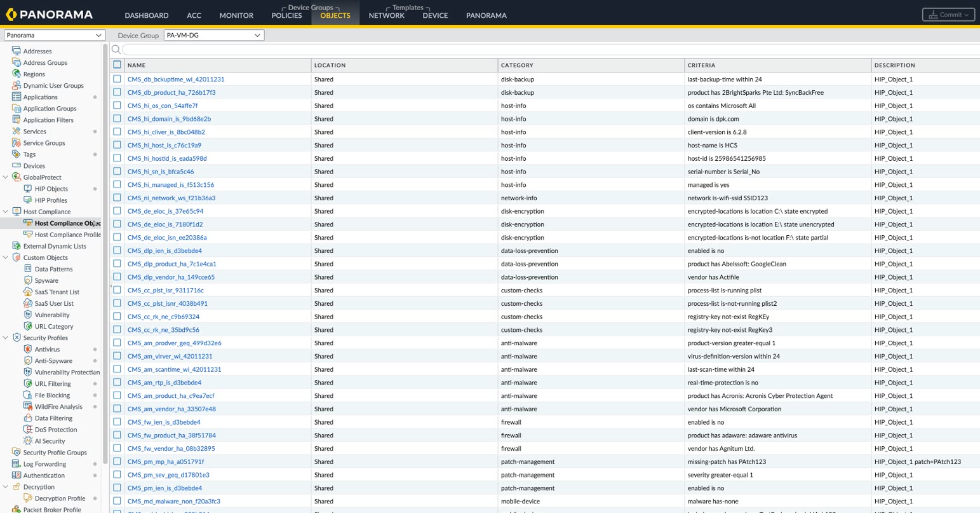
Task: Toggle the select-all checkbox in header
Action: pos(117,65)
